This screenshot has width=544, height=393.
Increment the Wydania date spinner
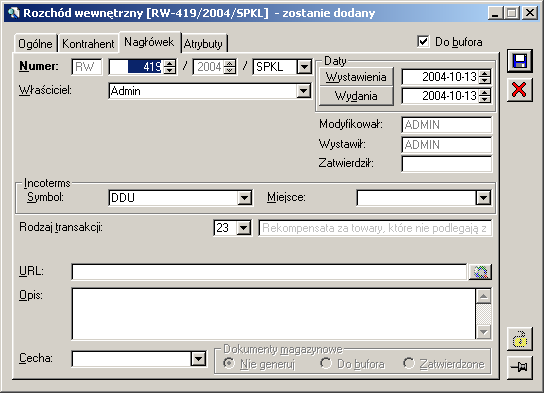[x=485, y=92]
